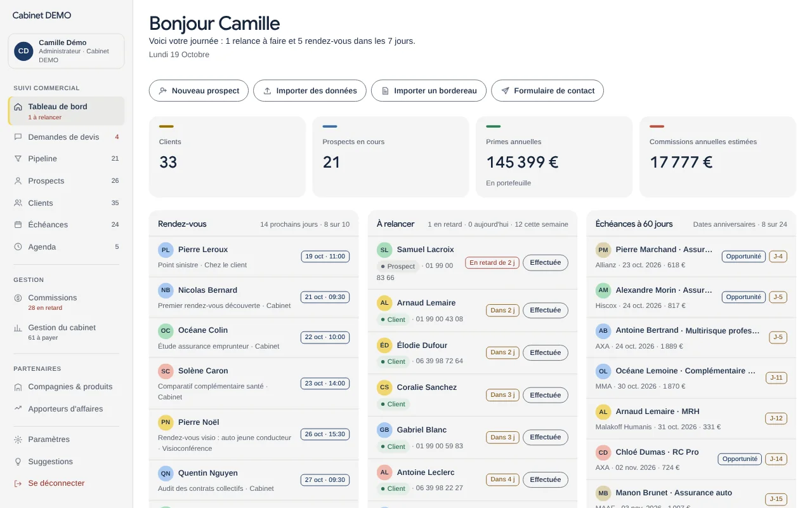Click Pierre Marchand's PM avatar
812x508 pixels.
click(x=603, y=250)
